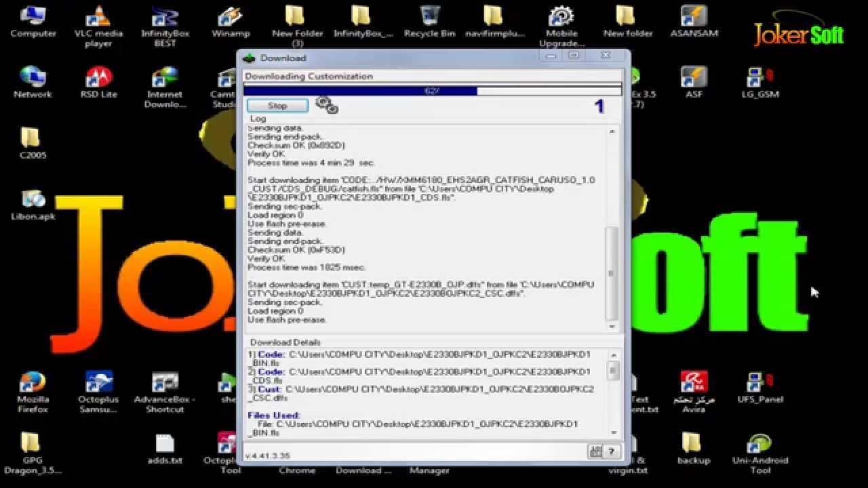
Task: Select the ASANSAM shortcut icon
Action: (x=693, y=22)
